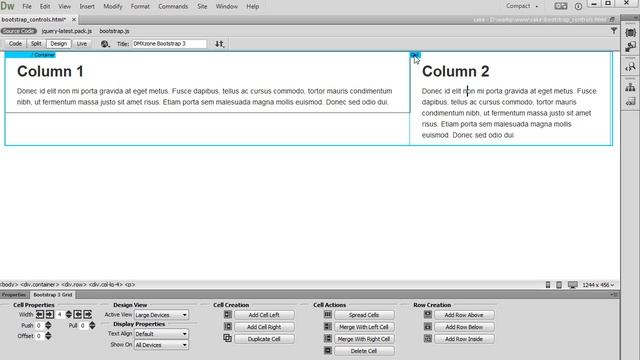Click the File management arrows icon

(x=220, y=44)
